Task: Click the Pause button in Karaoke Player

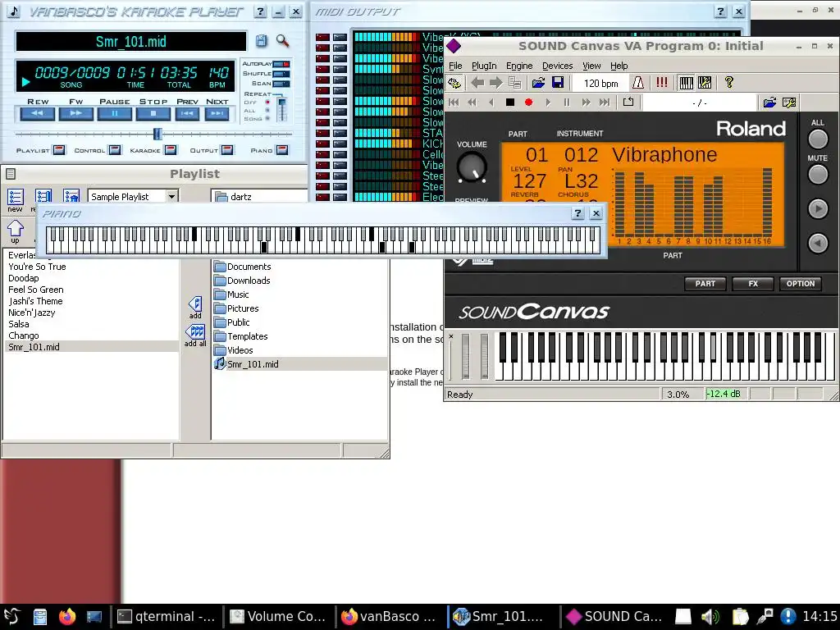Action: [x=115, y=113]
